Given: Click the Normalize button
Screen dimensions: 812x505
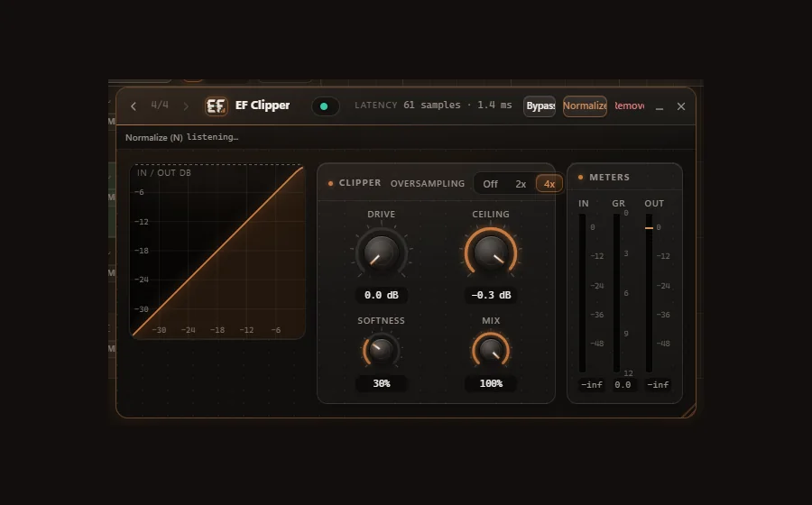Looking at the screenshot, I should coord(585,106).
